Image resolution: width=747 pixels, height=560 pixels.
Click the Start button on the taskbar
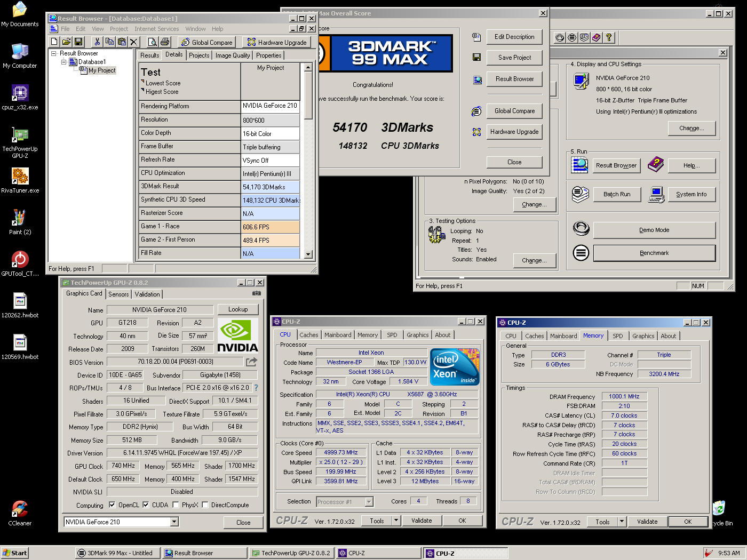pos(14,553)
